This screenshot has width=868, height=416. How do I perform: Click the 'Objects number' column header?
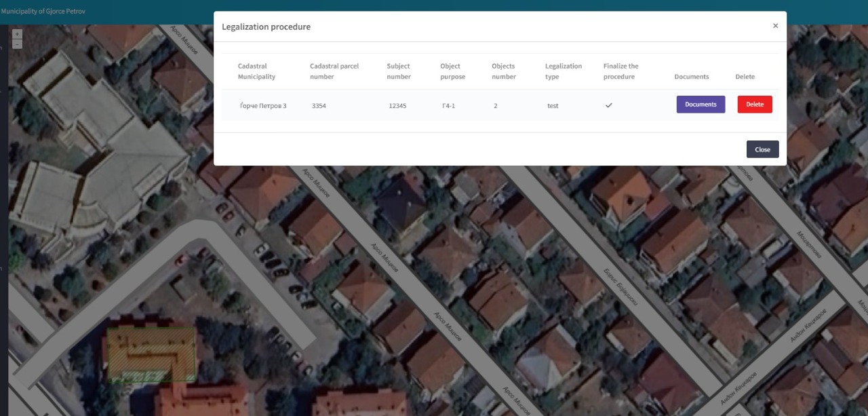(504, 71)
